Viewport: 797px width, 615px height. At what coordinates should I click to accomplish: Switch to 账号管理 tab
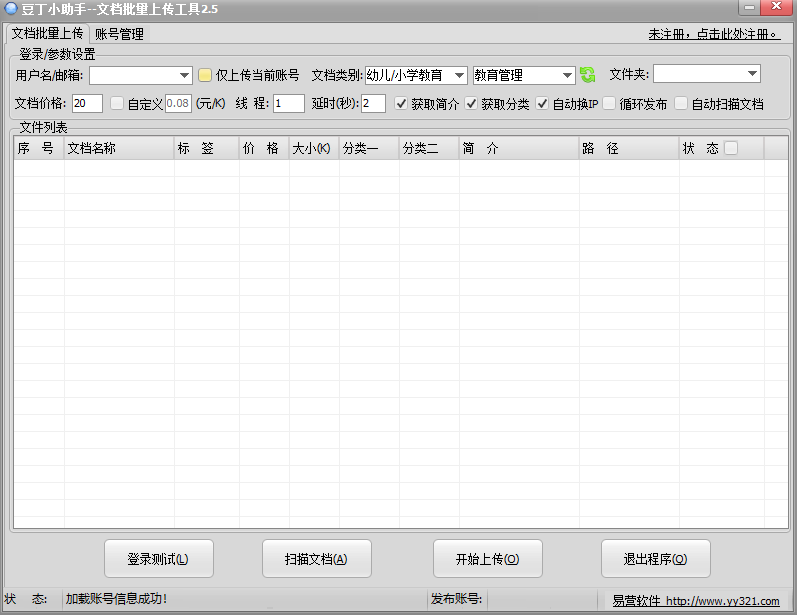coord(119,34)
